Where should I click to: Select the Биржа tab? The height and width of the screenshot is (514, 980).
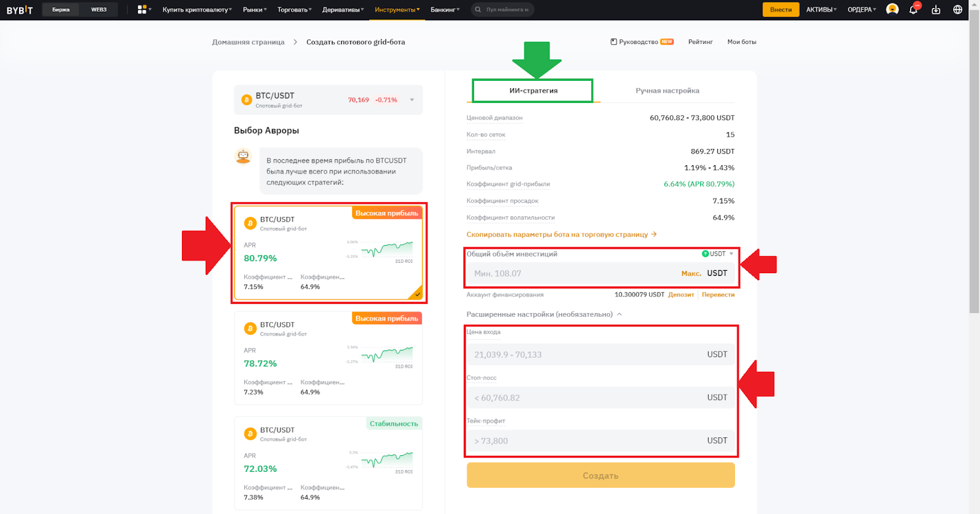click(61, 10)
